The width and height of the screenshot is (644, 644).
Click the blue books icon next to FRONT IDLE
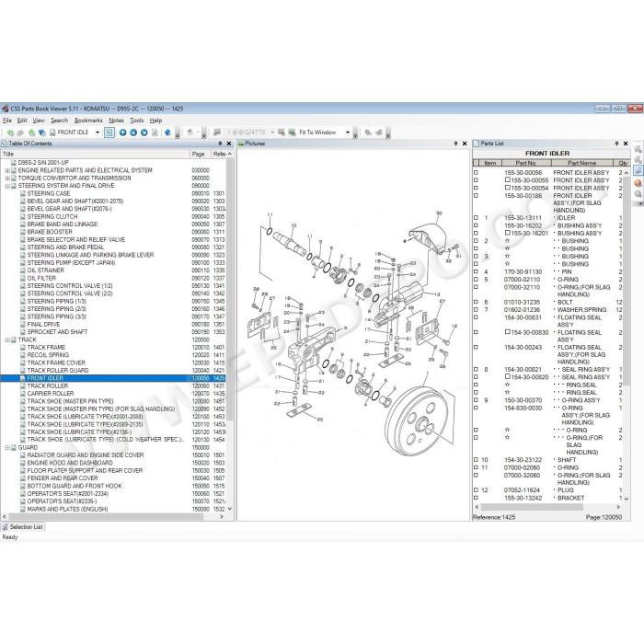(x=41, y=132)
